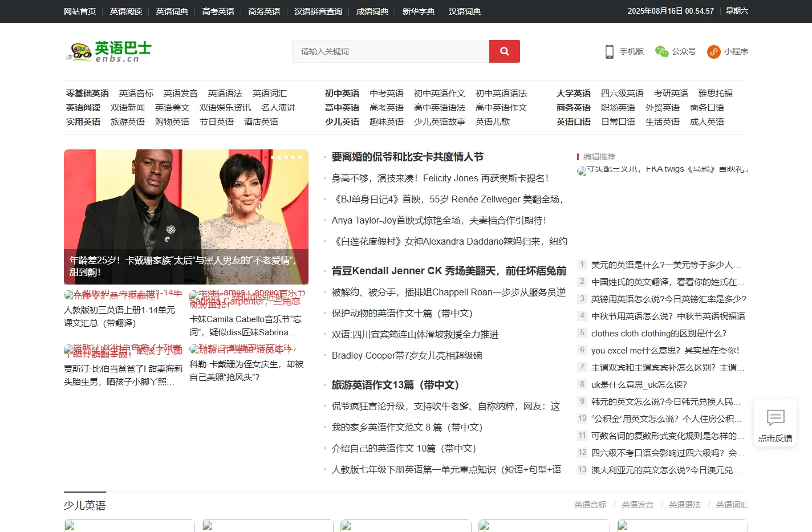Open the 年龄差25岁 carousel caption
812x532 pixels.
[x=186, y=266]
